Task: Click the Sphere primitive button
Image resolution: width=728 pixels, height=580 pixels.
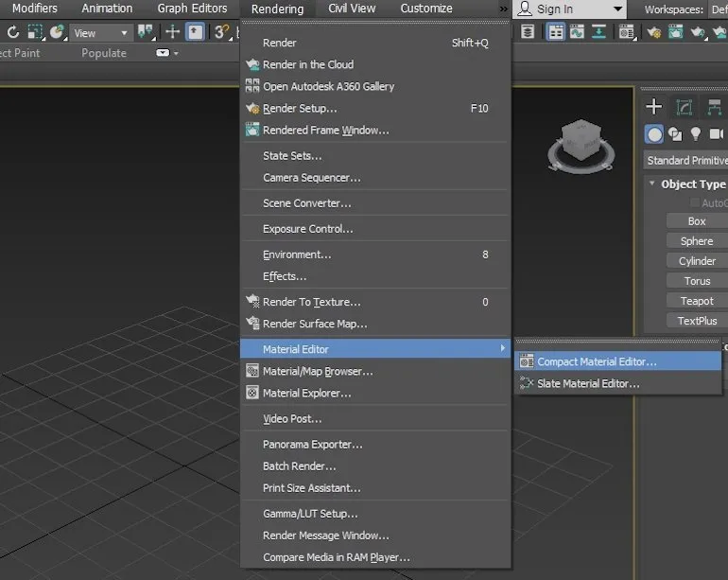Action: [x=697, y=241]
